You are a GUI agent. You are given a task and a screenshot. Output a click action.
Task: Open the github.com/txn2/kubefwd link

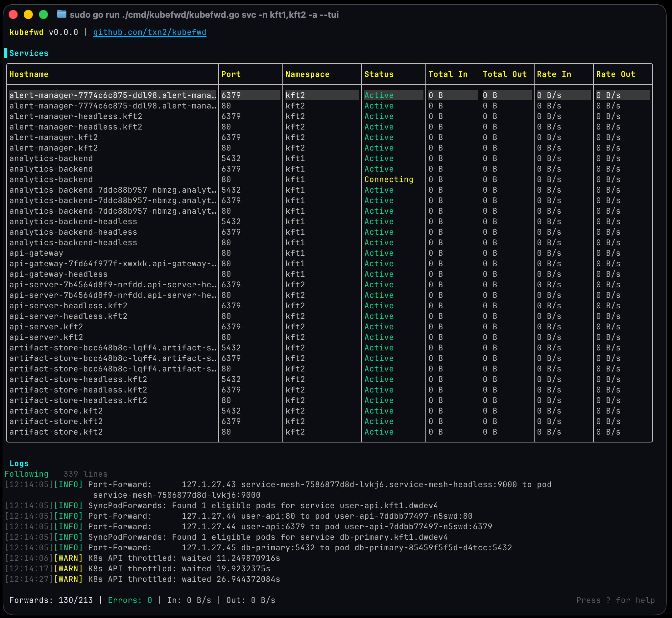coord(150,32)
